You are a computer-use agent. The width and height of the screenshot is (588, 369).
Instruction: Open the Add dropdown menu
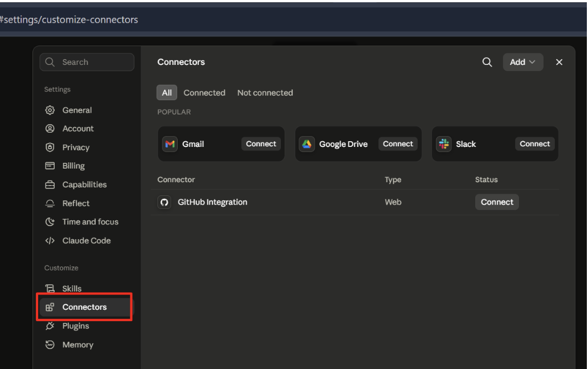point(522,62)
